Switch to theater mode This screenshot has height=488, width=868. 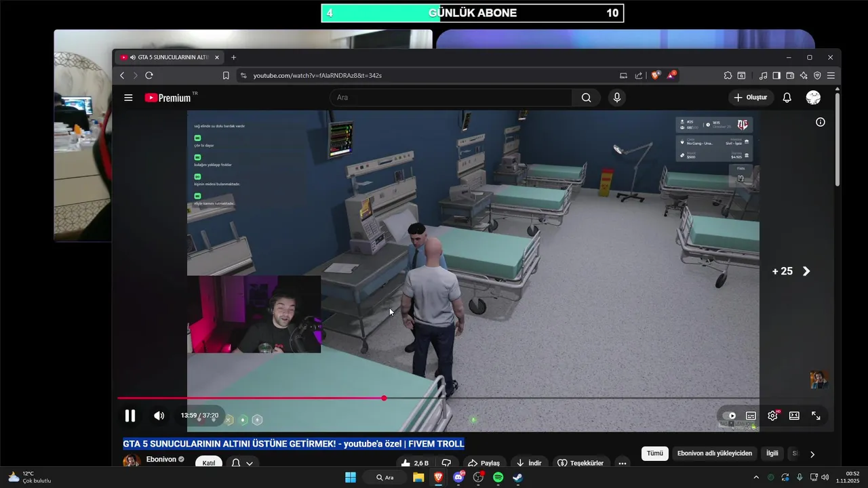(794, 415)
